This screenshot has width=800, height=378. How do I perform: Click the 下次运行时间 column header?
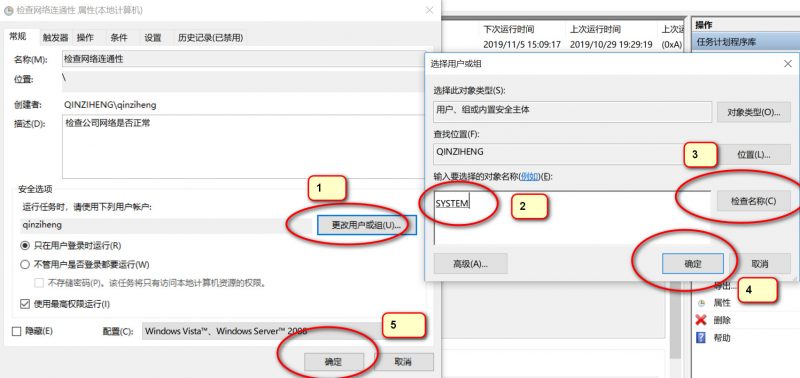tap(508, 30)
